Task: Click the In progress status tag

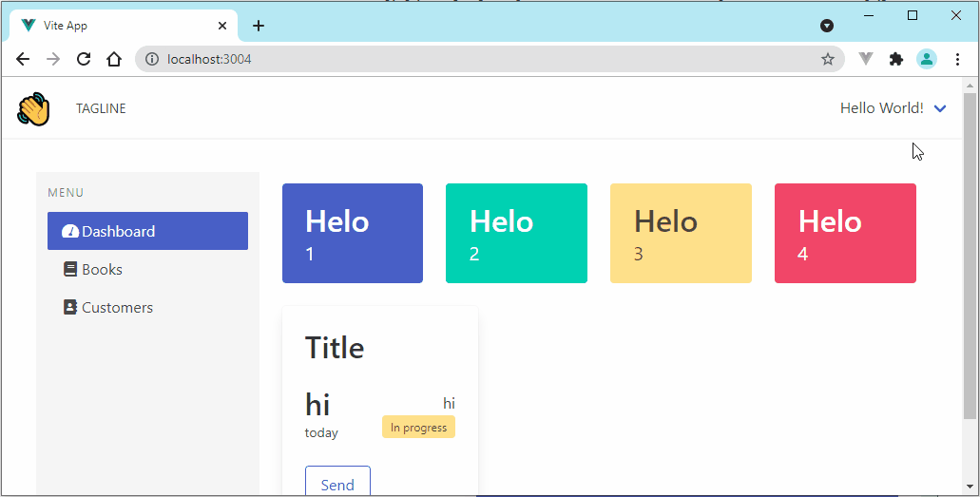Action: (418, 428)
